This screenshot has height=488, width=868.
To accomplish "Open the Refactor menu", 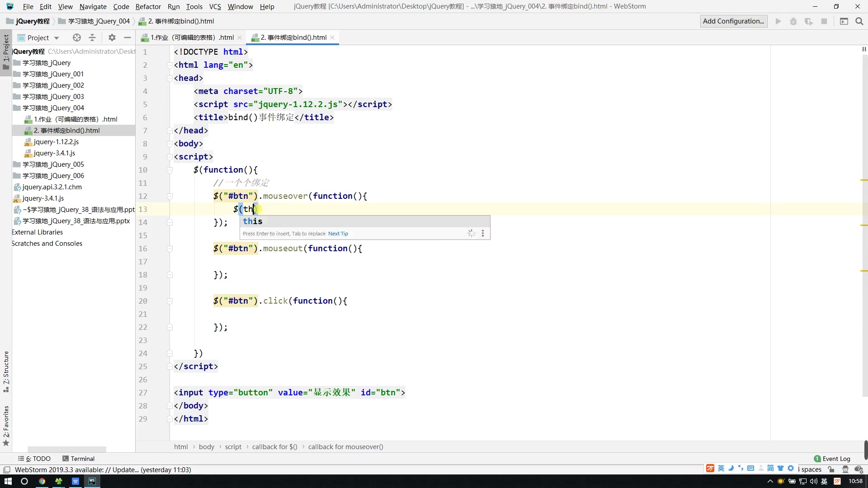I will click(148, 6).
